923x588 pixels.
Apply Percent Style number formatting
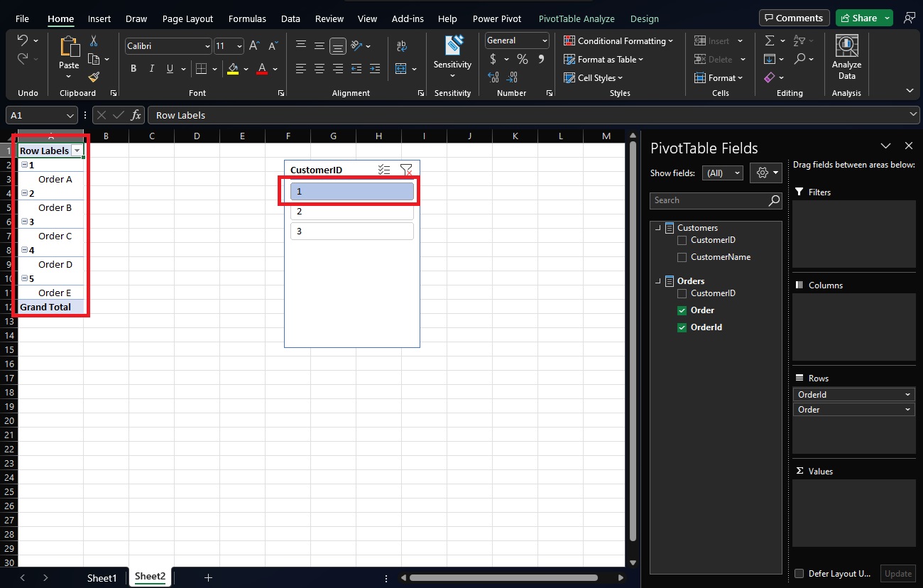tap(522, 60)
